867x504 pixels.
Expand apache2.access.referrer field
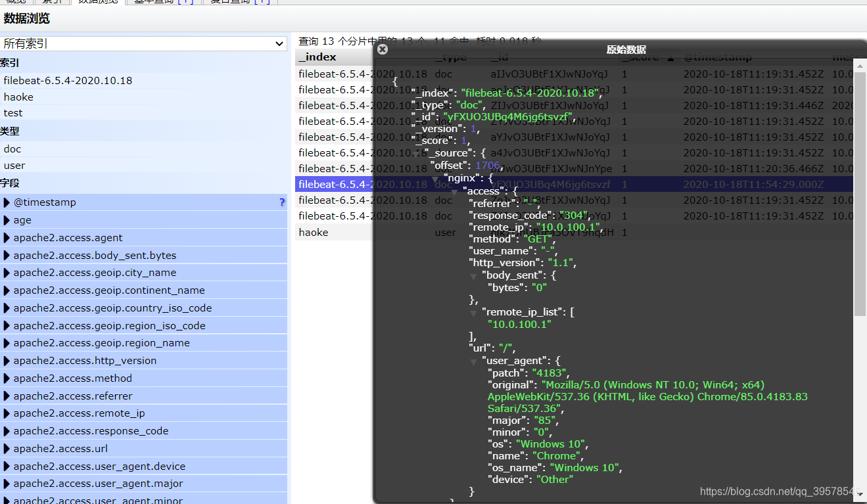pyautogui.click(x=7, y=396)
